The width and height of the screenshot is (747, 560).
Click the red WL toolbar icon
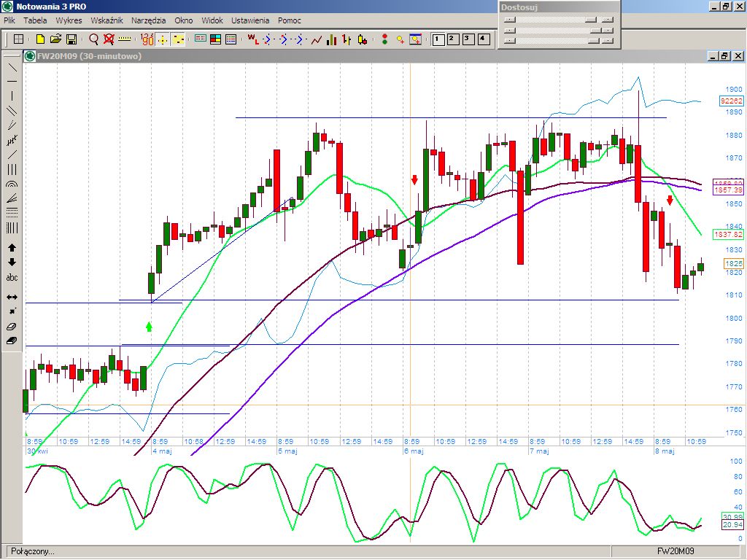[x=252, y=39]
